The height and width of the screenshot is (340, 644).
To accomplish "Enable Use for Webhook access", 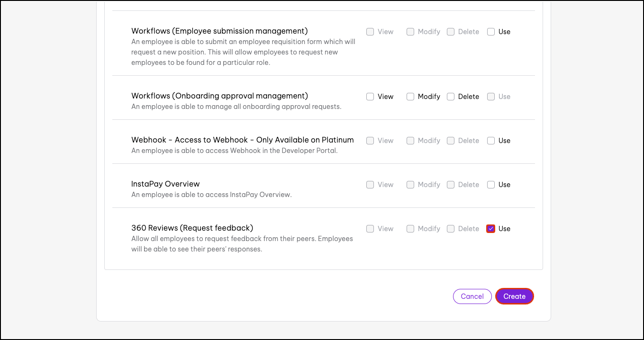I will 491,141.
